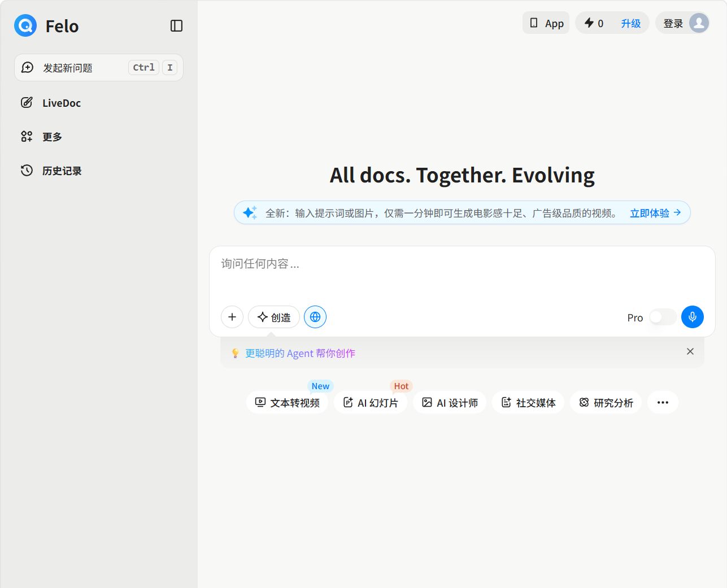Start a new question (发起新问题)

click(x=99, y=68)
